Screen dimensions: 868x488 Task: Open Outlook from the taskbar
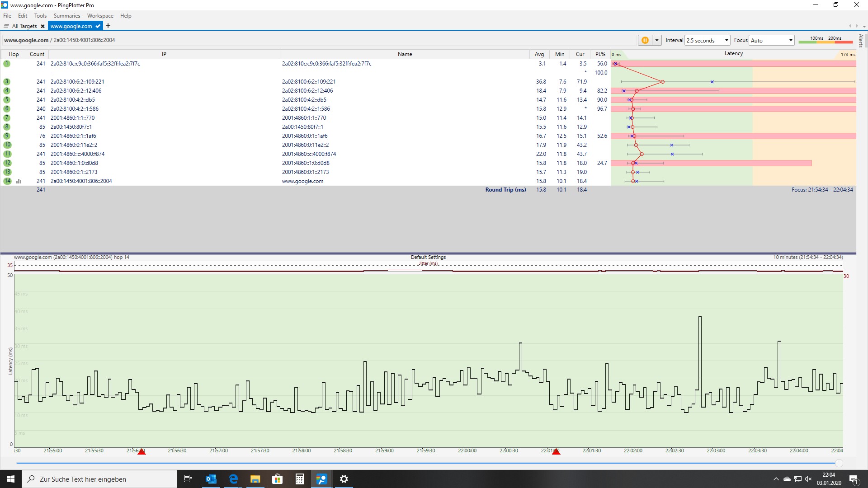click(x=211, y=479)
